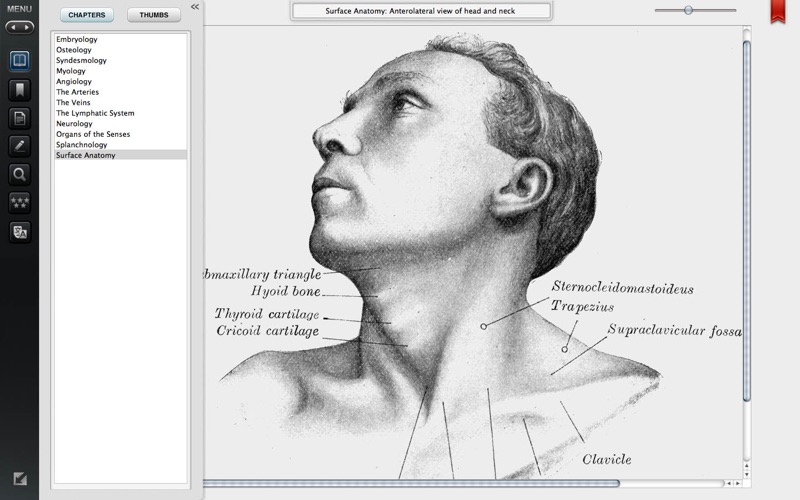The image size is (800, 500).
Task: Open The Lymphatic System chapter
Action: (120, 113)
